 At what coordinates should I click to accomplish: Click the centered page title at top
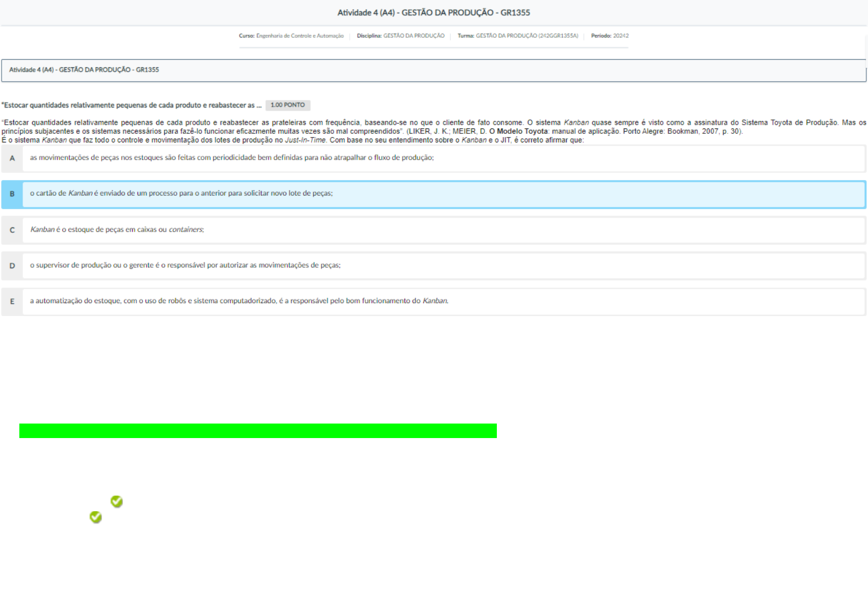[433, 12]
